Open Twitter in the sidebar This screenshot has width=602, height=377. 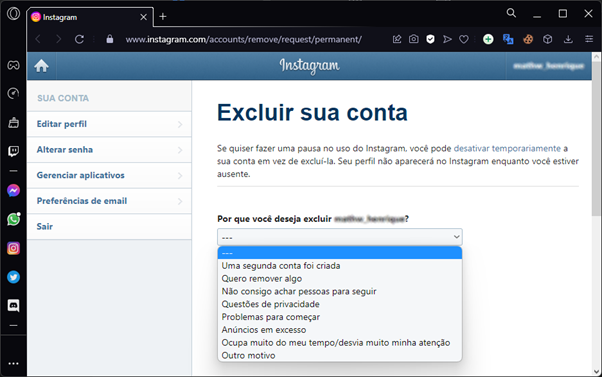13,277
